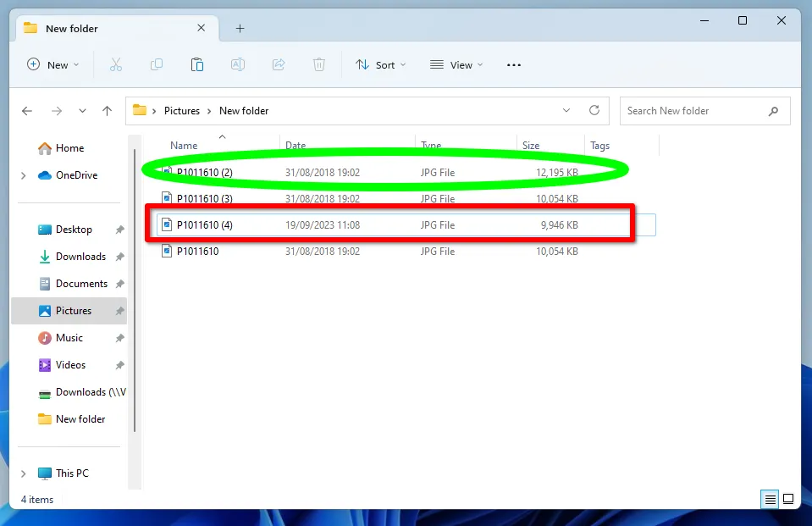Click the pin icon beside Downloads

point(119,257)
